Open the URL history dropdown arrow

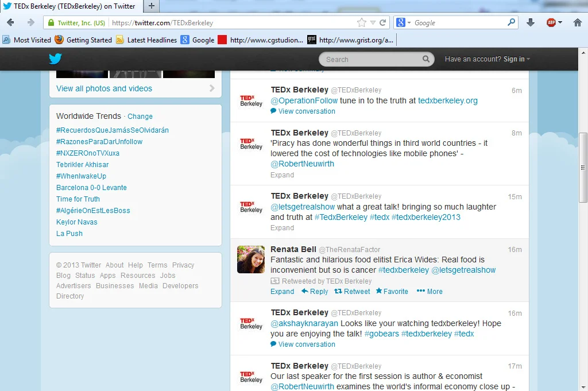(373, 23)
